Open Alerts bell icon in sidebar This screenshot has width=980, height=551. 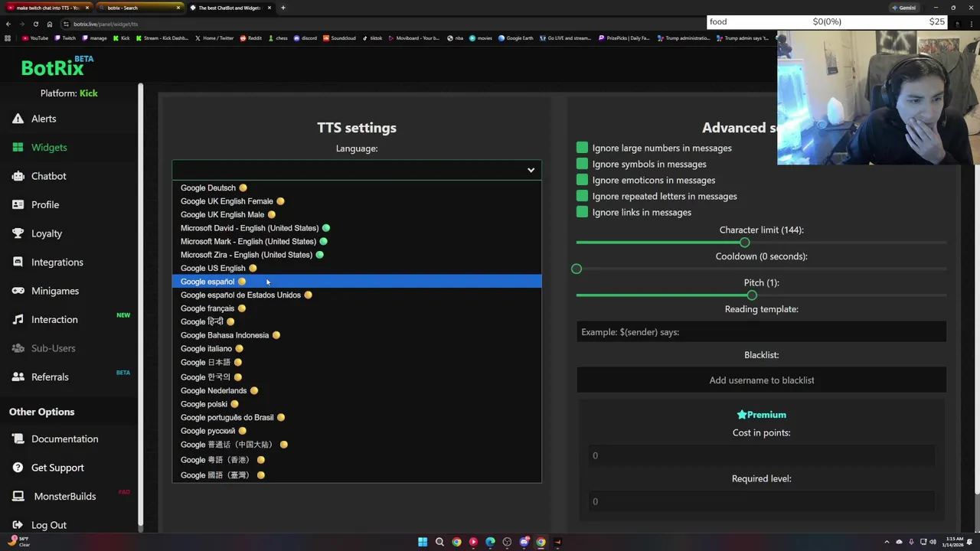pos(18,119)
